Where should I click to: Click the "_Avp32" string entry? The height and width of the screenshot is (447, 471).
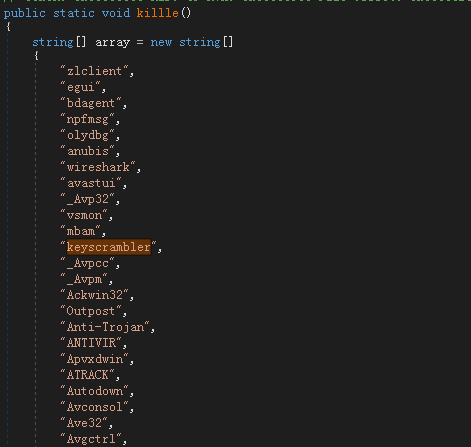(x=88, y=199)
